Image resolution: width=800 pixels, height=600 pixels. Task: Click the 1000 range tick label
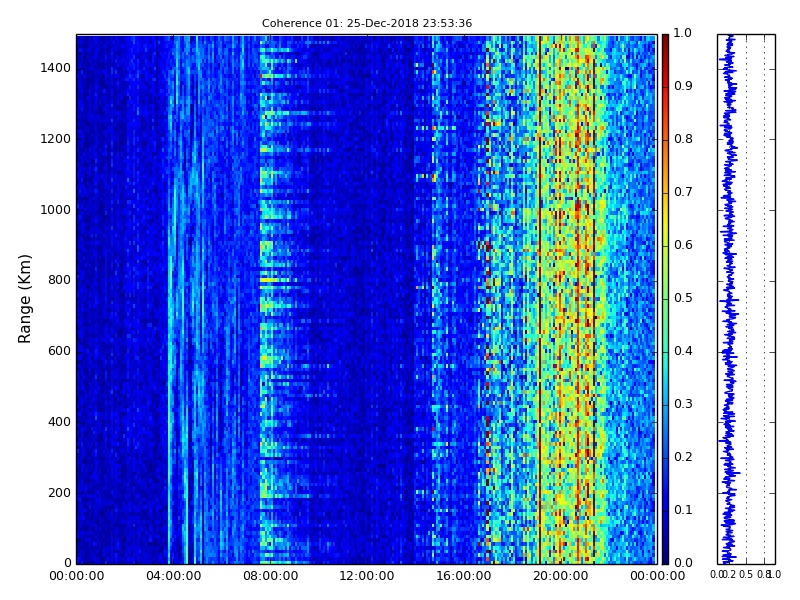(55, 210)
